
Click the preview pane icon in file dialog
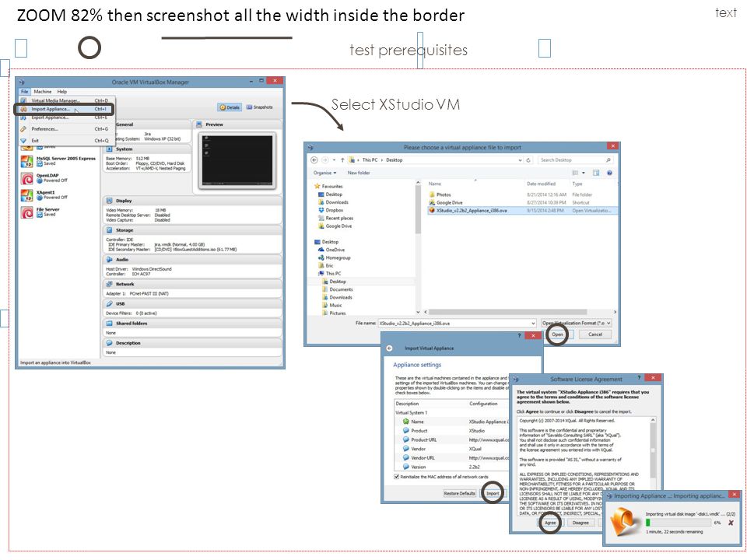[x=596, y=173]
